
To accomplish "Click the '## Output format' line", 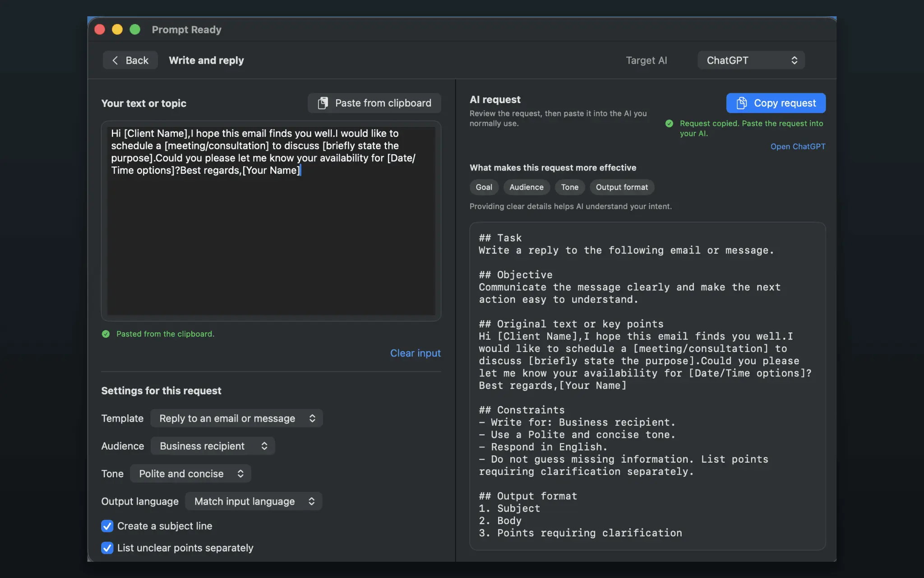I will click(528, 496).
